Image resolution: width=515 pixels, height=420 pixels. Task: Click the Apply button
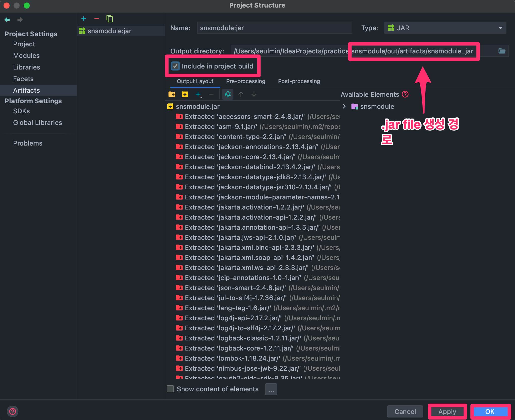447,412
